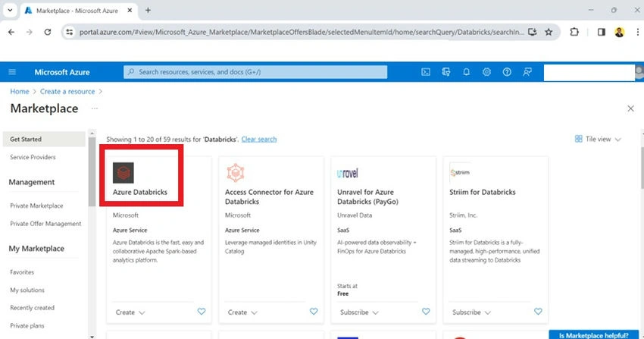Image resolution: width=644 pixels, height=339 pixels.
Task: Click the Microsoft Azure brand label
Action: coord(62,72)
